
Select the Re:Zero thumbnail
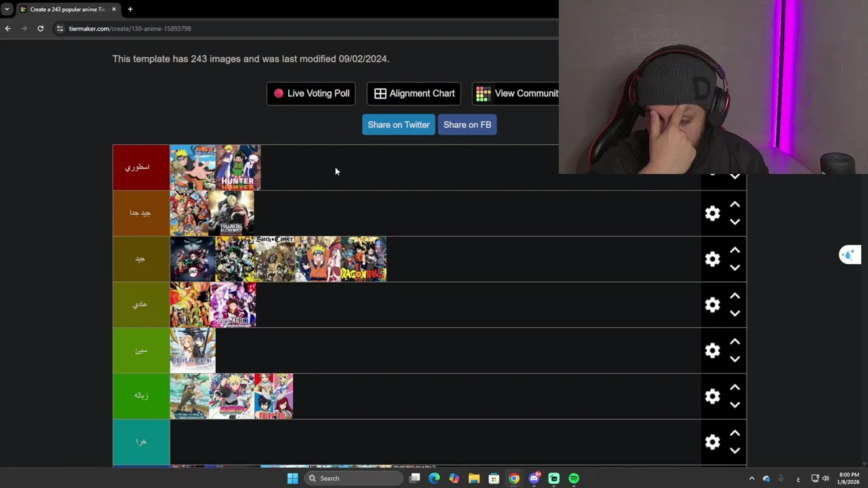233,305
